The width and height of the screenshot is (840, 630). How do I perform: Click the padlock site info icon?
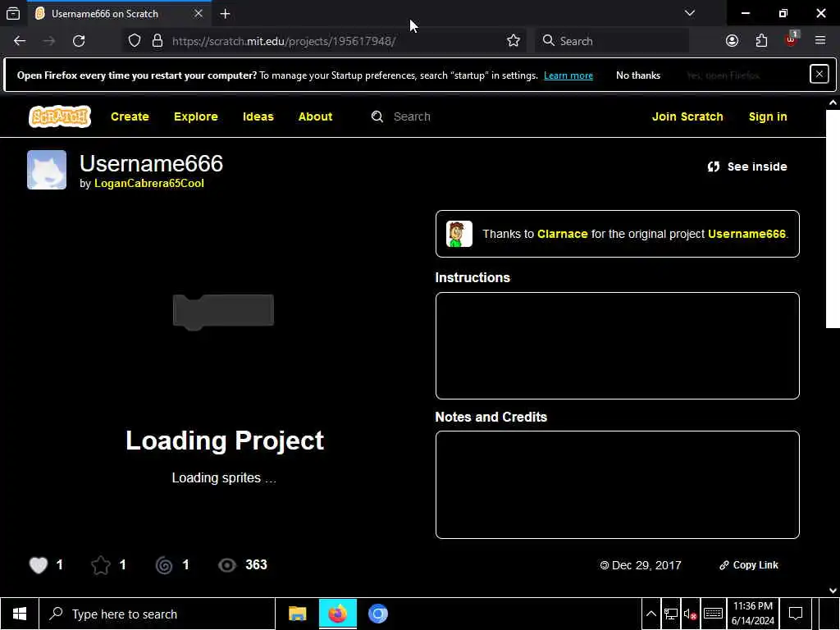(157, 41)
